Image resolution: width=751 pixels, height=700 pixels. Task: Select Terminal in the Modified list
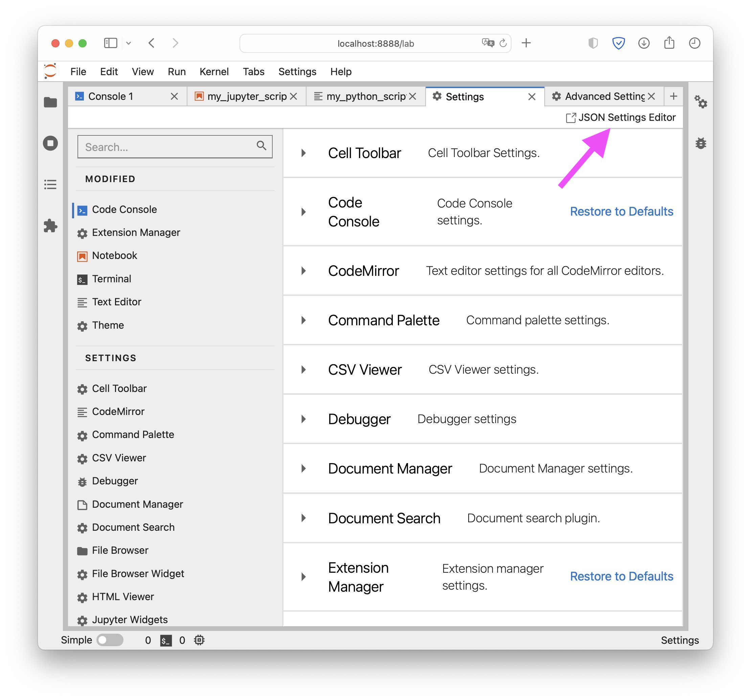tap(111, 279)
